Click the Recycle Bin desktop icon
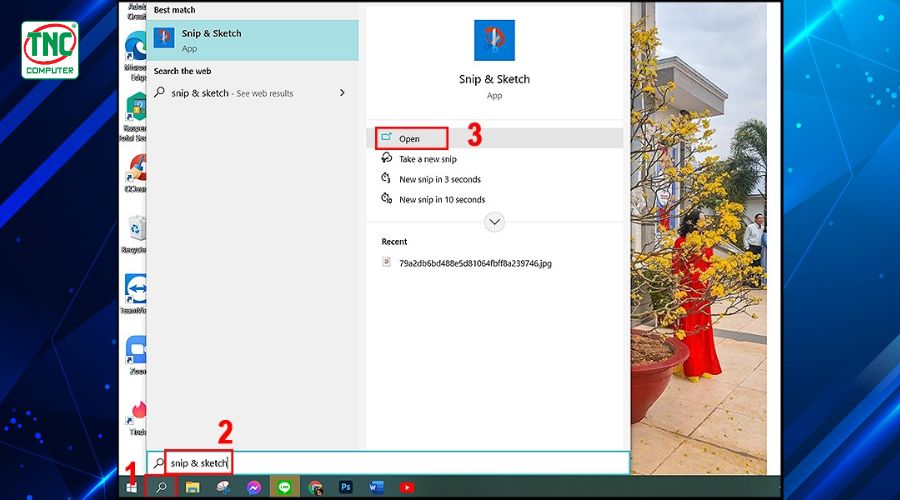 point(135,234)
